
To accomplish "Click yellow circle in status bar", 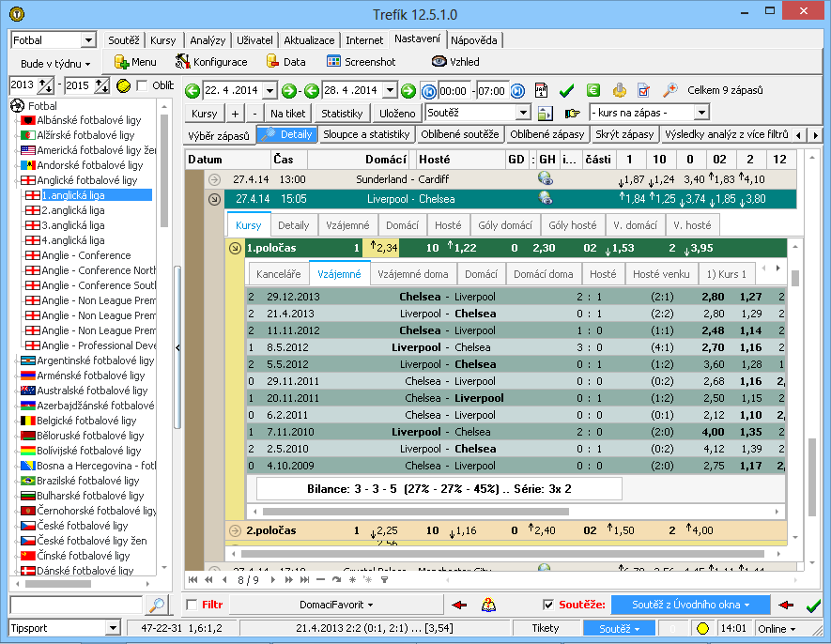I will pyautogui.click(x=702, y=629).
